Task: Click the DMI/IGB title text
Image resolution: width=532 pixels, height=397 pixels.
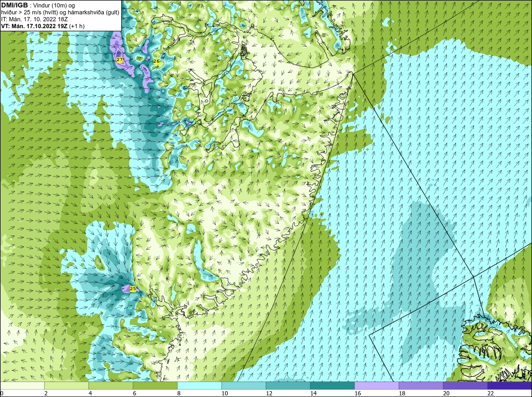Action: pyautogui.click(x=14, y=5)
